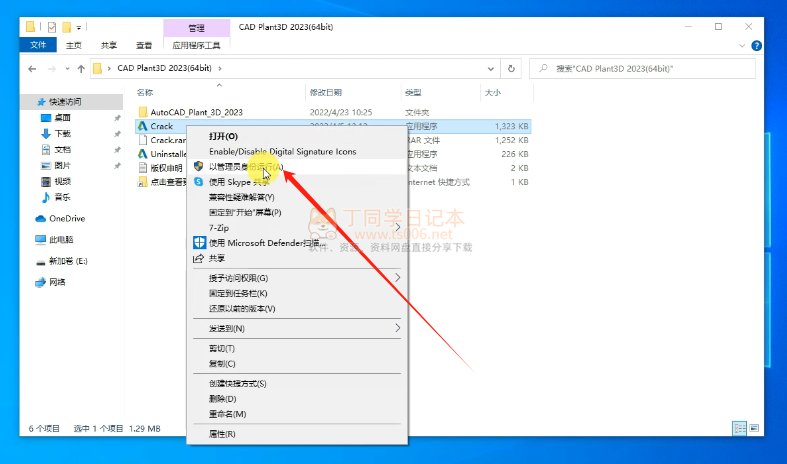Open the 查看 ribbon tab
This screenshot has width=787, height=464.
144,45
